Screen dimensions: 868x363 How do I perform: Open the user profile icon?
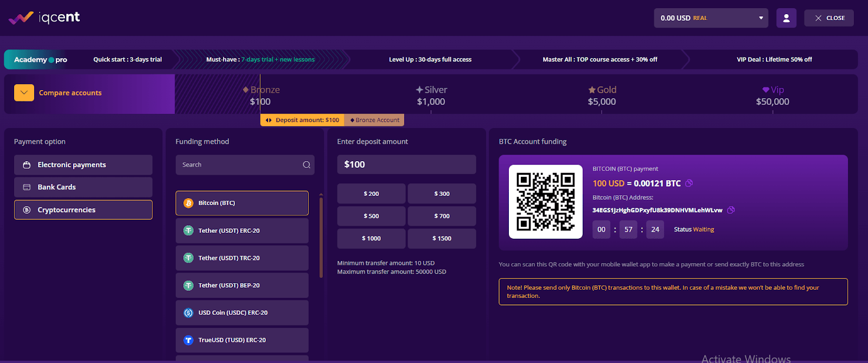point(786,18)
